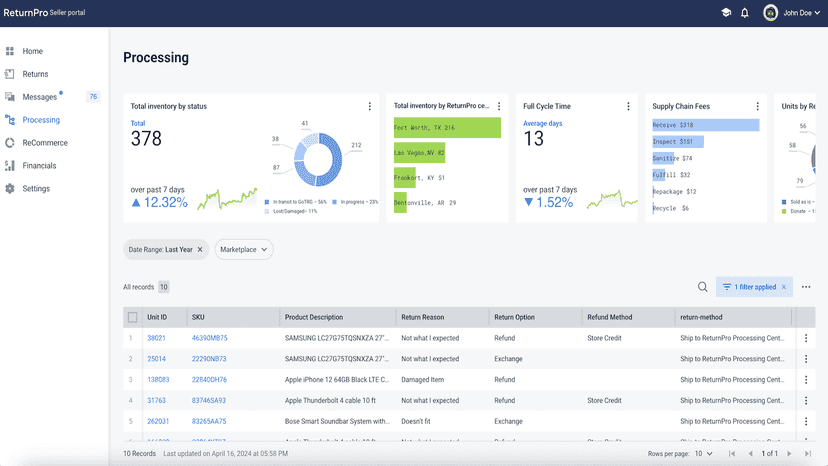Open kebab menu on Full Cycle Time card
Image resolution: width=828 pixels, height=466 pixels.
(x=628, y=106)
